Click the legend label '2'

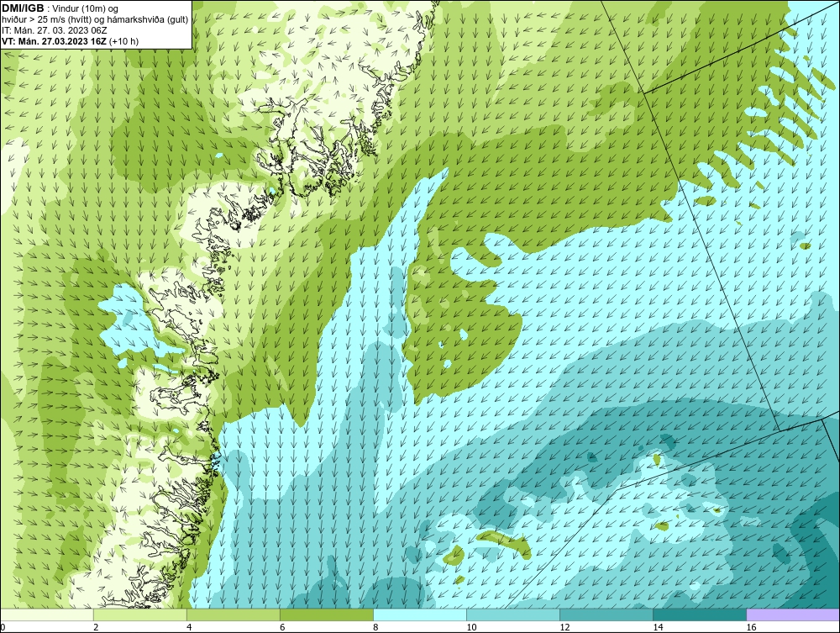(x=96, y=627)
